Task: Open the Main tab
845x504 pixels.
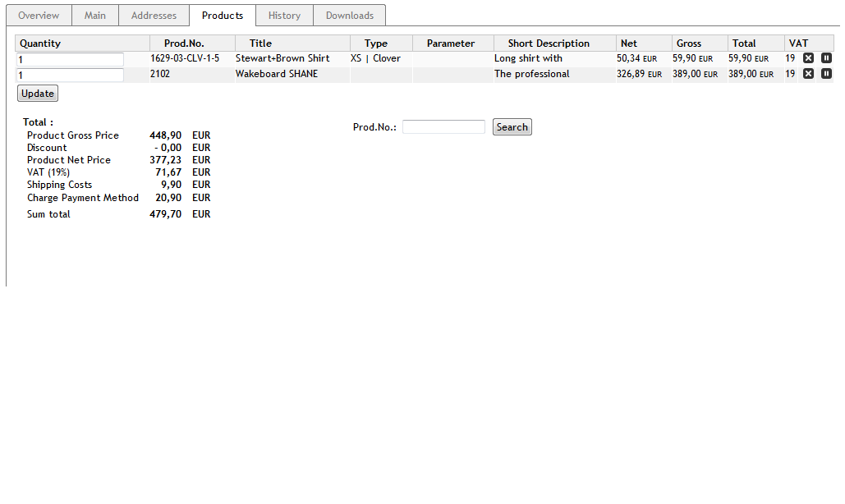Action: point(95,16)
